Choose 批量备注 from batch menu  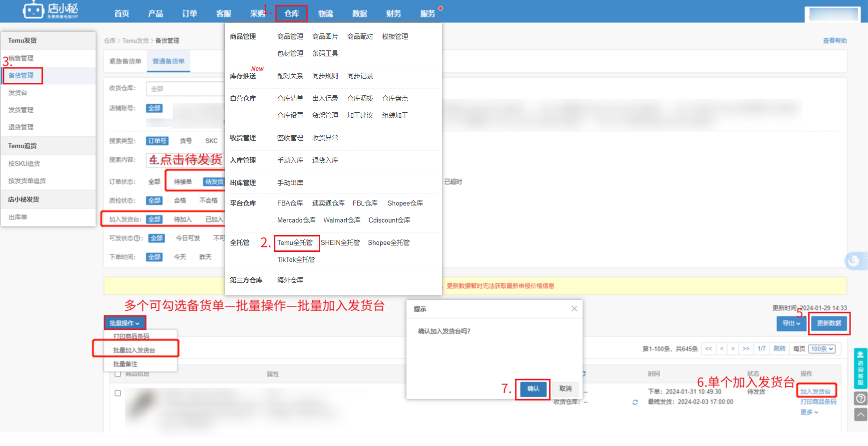pyautogui.click(x=125, y=364)
